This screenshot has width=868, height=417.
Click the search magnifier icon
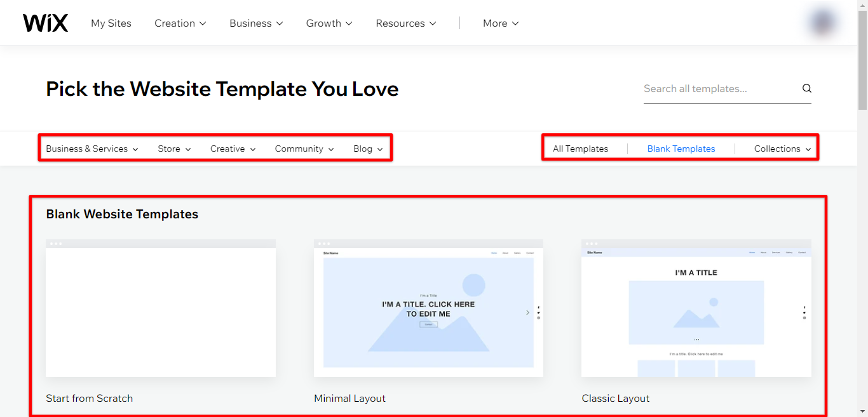806,88
